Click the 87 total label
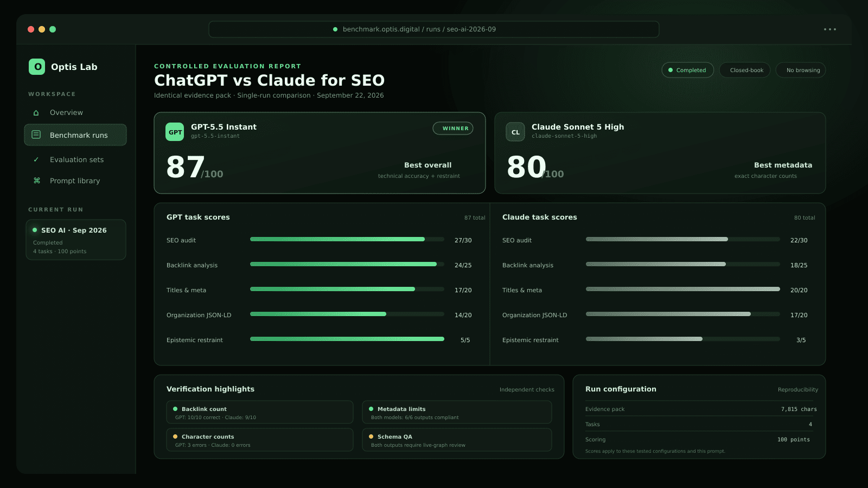 475,218
